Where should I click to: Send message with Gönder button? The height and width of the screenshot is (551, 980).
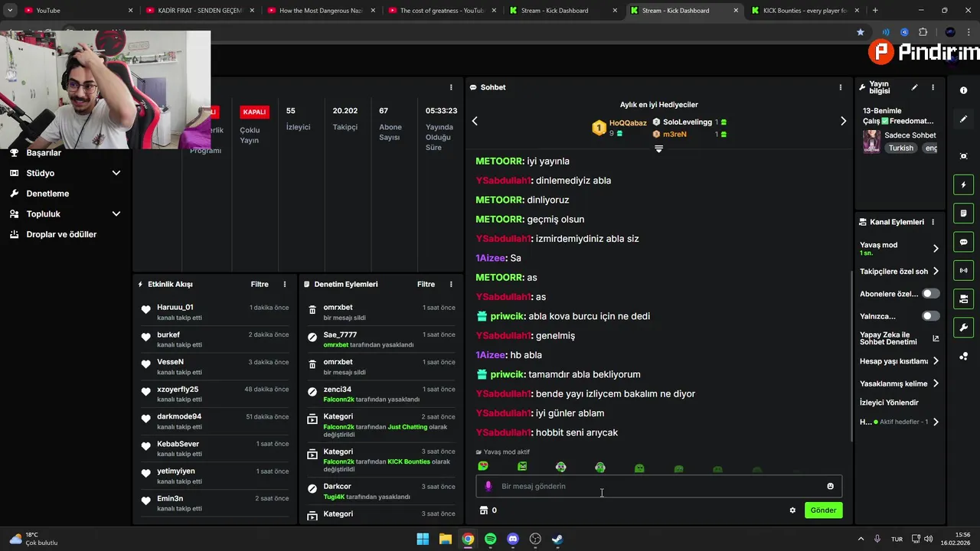tap(823, 510)
